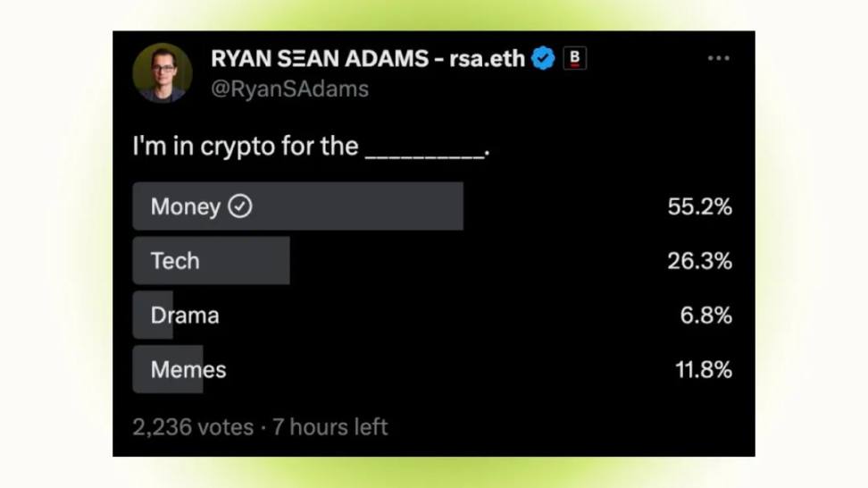Pick the Drama poll option
The width and height of the screenshot is (868, 488).
pos(185,316)
